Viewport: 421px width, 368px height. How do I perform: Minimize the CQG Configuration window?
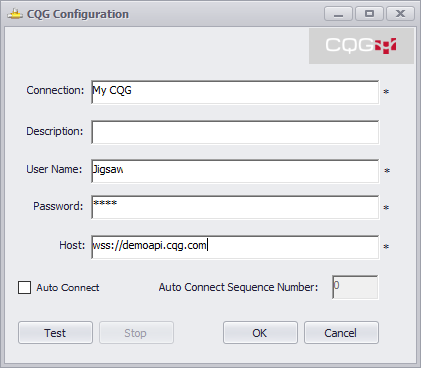[338, 14]
